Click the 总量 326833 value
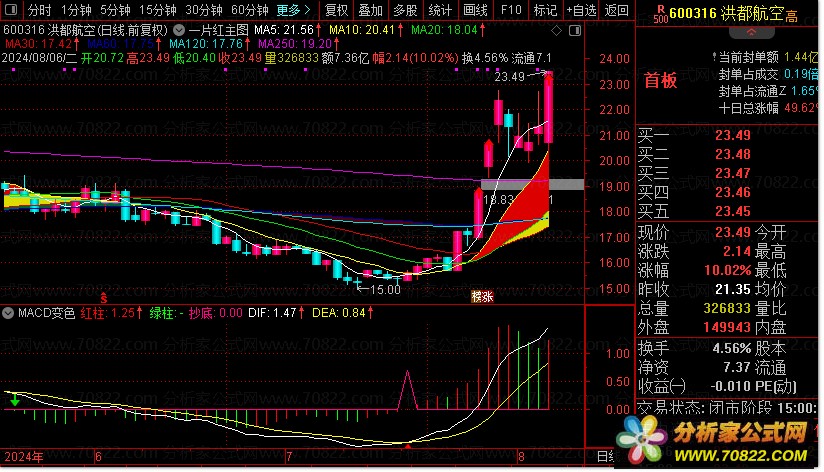This screenshot has height=472, width=824. (727, 308)
